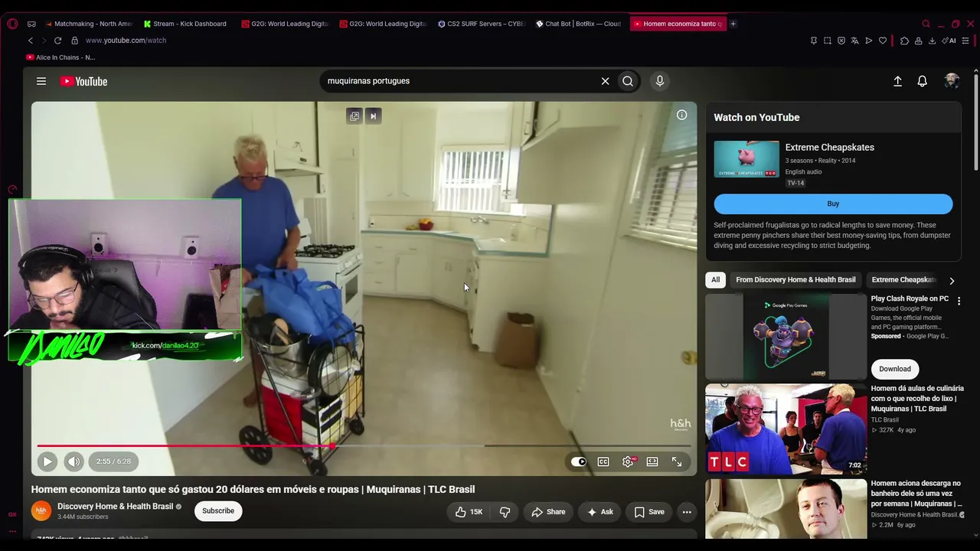This screenshot has width=980, height=551.
Task: Download Play Clash Royale on PC ad
Action: click(894, 369)
